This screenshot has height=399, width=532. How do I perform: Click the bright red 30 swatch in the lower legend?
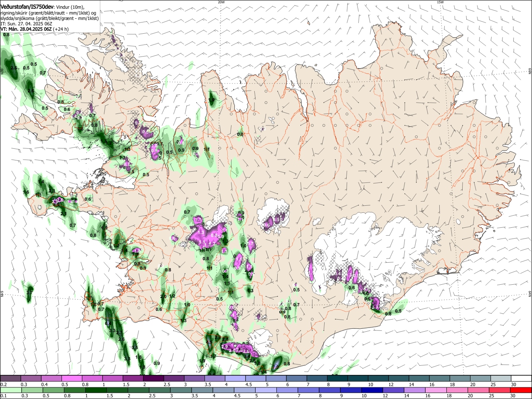522,390
